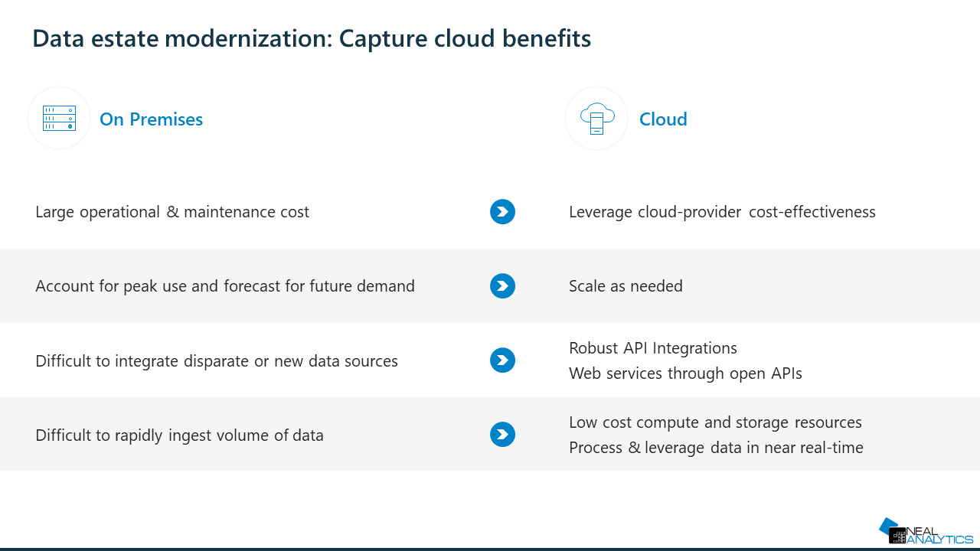Click the On Premises heading
The width and height of the screenshot is (980, 551).
click(151, 119)
